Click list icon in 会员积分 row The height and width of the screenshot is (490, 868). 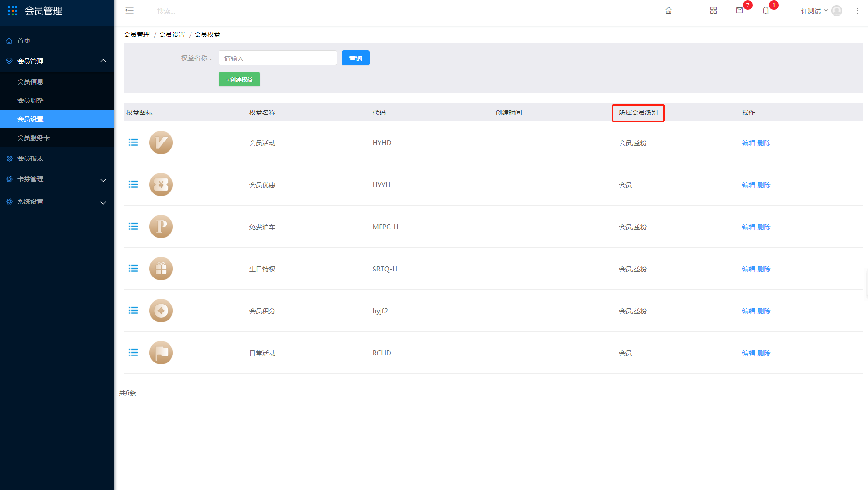point(134,311)
